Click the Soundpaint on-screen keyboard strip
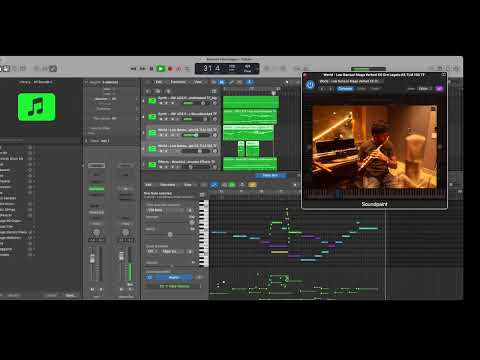This screenshot has height=360, width=480. pos(374,194)
